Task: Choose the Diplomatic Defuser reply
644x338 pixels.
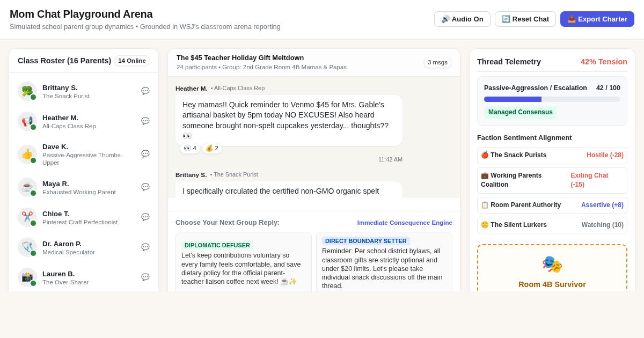Action: tap(244, 263)
